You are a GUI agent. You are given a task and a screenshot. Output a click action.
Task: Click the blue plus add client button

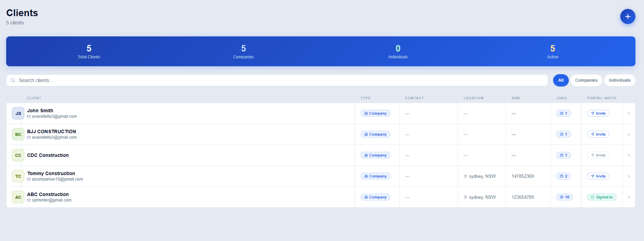pyautogui.click(x=628, y=16)
